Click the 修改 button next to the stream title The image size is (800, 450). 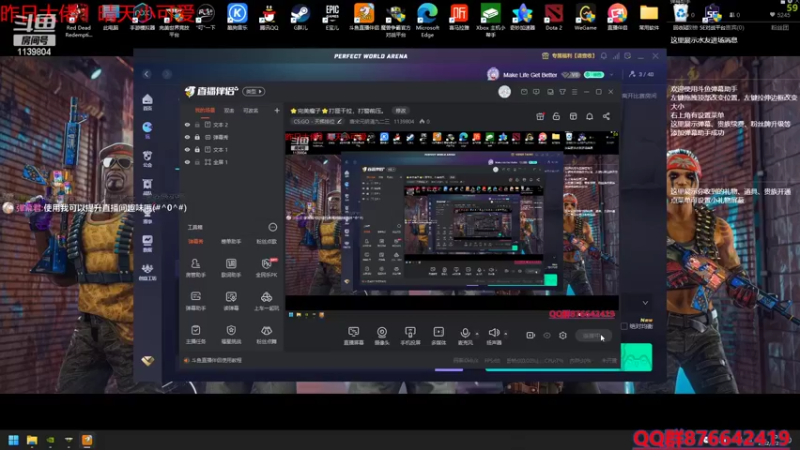[401, 111]
